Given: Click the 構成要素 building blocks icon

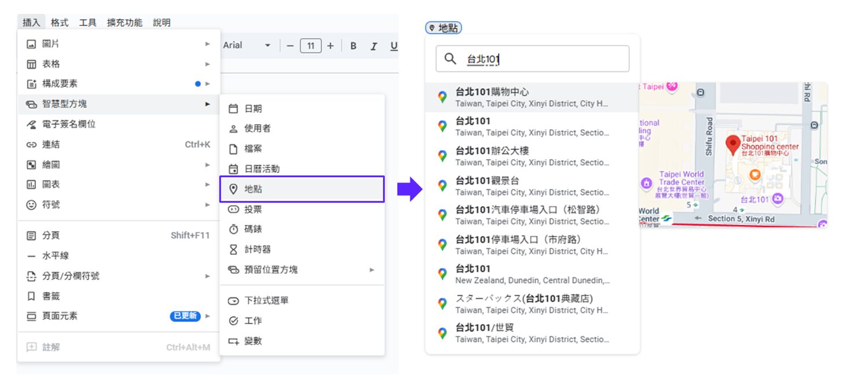Looking at the screenshot, I should point(31,84).
